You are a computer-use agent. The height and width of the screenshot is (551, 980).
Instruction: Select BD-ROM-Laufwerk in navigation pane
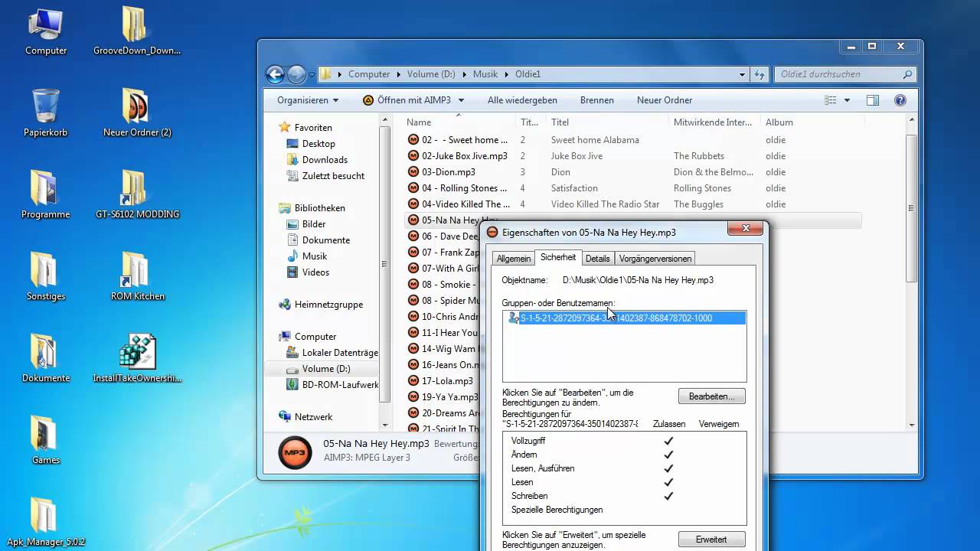(x=340, y=385)
